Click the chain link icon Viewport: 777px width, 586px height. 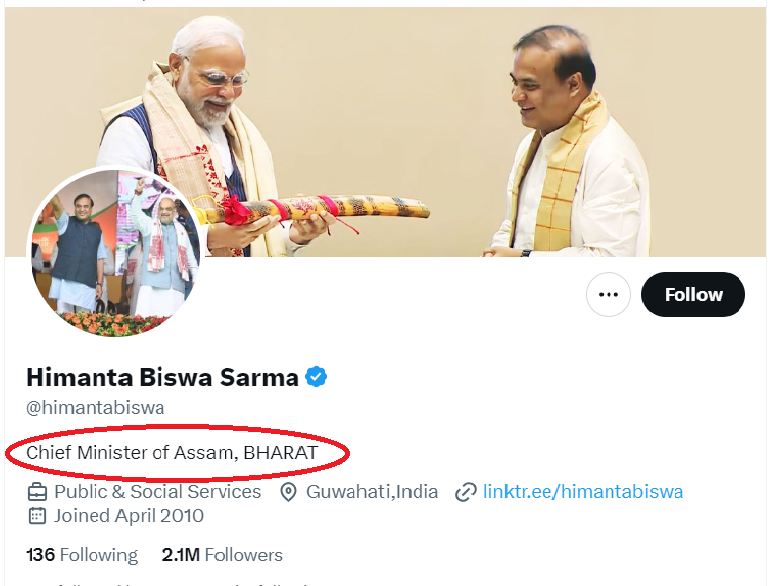(465, 492)
